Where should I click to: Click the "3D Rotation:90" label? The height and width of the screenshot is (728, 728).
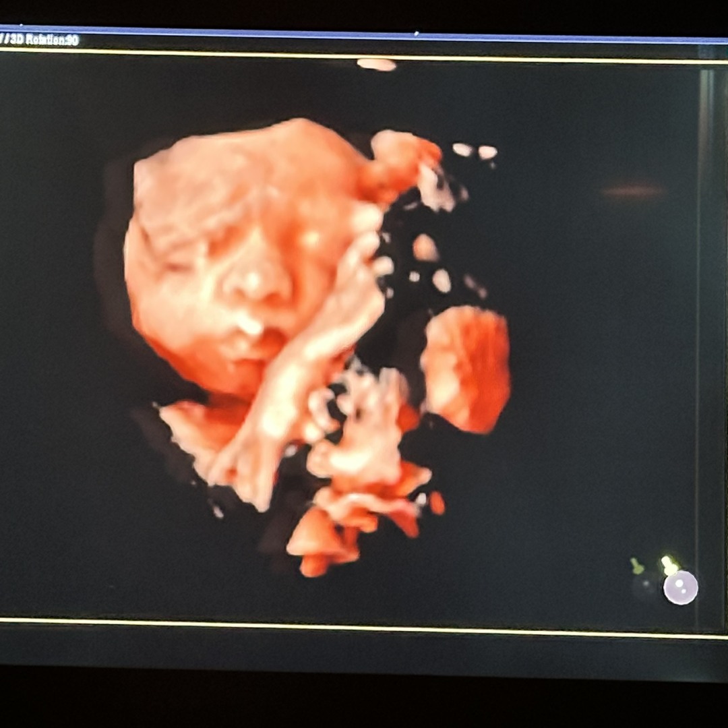[x=42, y=40]
